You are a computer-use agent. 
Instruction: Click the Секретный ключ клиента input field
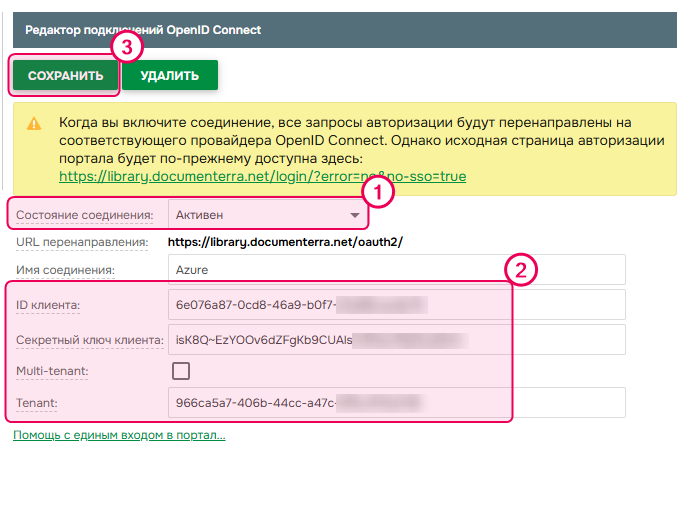397,339
